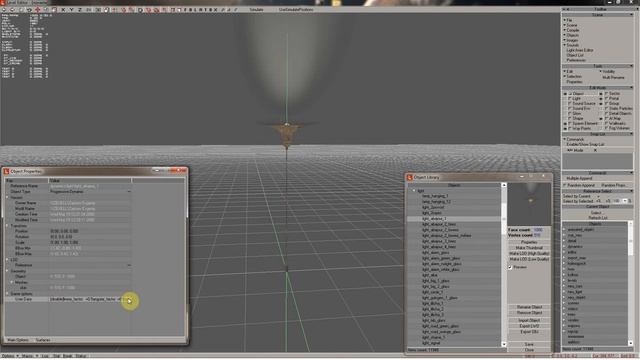
Task: Click UseSimulatePositions in the toolbar
Action: [x=296, y=9]
